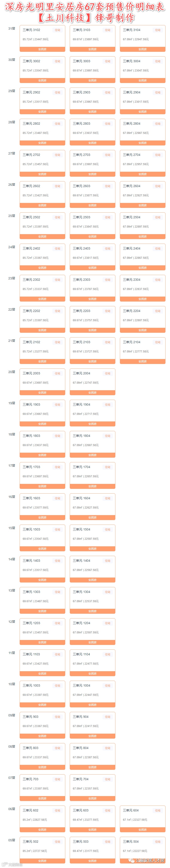This screenshot has height=868, width=170.
Task: Select the 20层 floor label
Action: coord(12,372)
